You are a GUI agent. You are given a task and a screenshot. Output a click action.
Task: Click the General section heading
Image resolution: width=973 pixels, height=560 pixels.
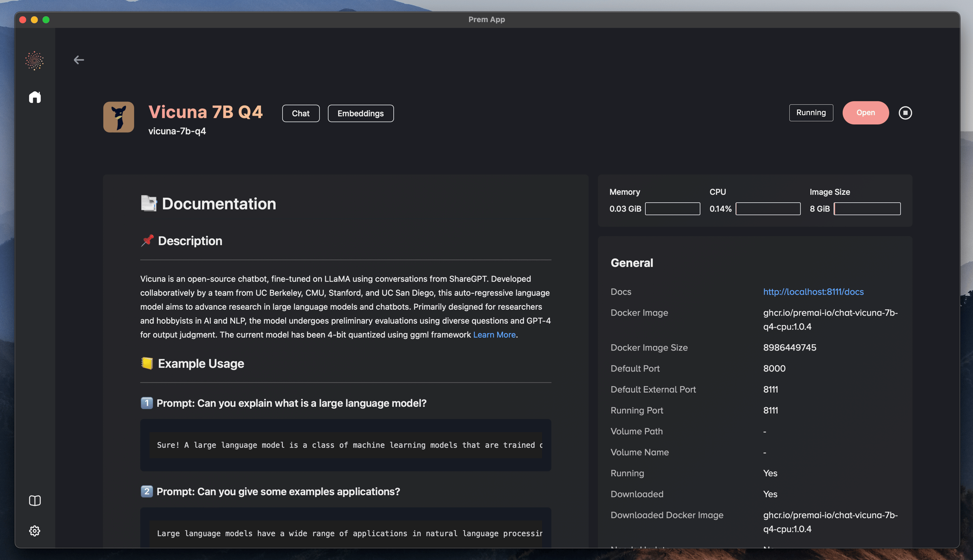coord(632,263)
